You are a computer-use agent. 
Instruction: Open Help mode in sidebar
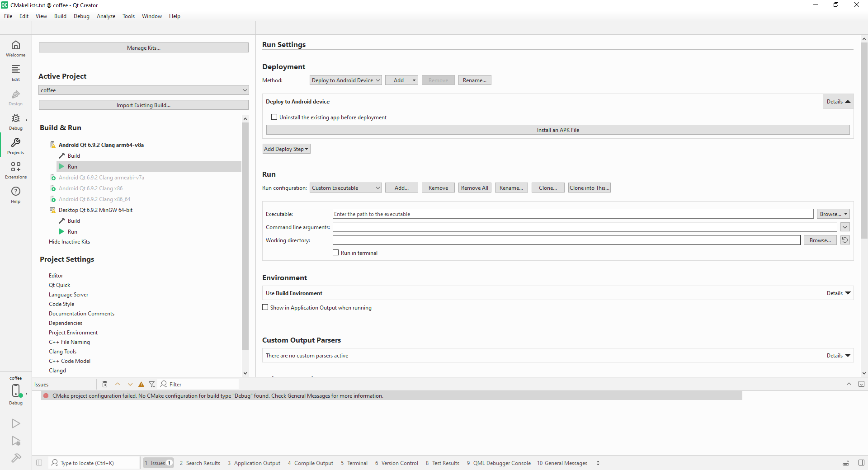point(16,195)
